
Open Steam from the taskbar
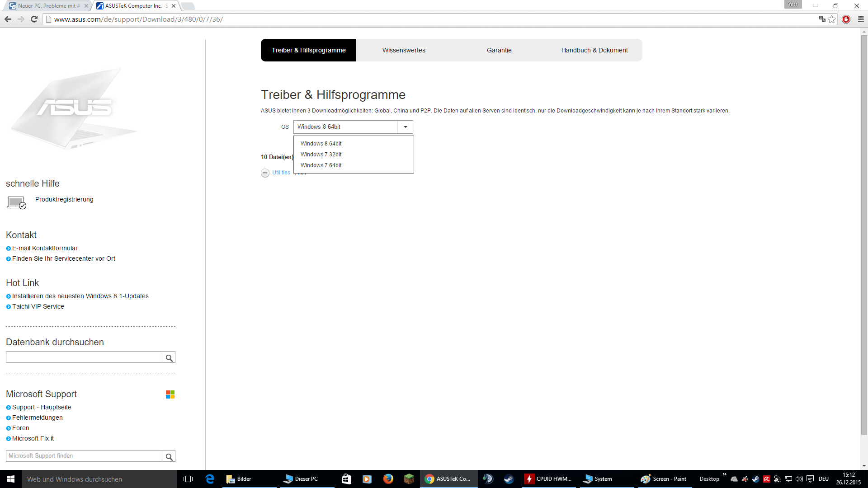point(509,479)
